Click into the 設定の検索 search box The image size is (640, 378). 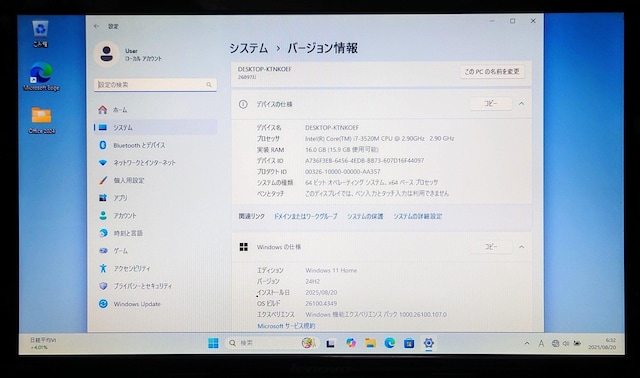(x=155, y=84)
